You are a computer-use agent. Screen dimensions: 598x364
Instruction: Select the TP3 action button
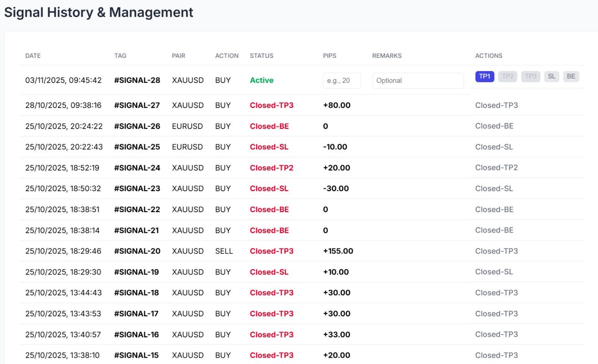pos(531,76)
